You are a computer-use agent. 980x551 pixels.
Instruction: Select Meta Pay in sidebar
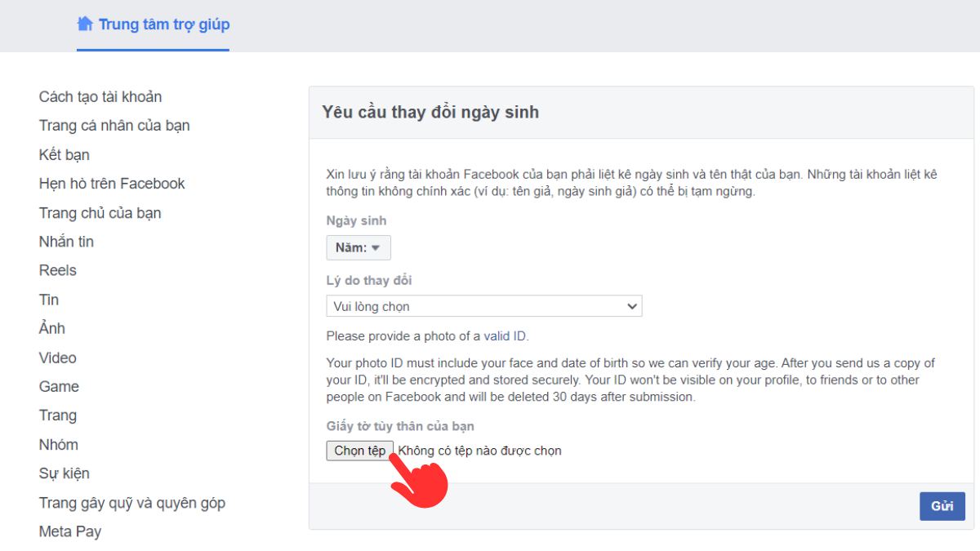point(70,531)
